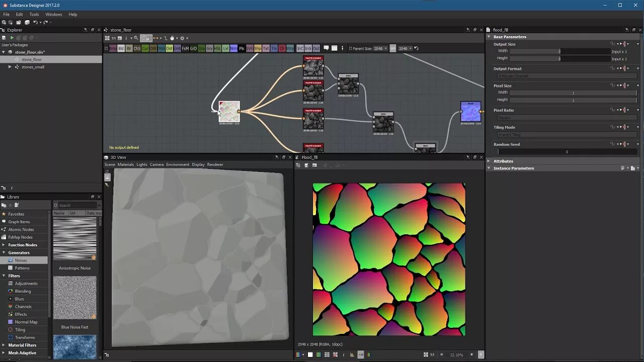The image size is (644, 362).
Task: Toggle 1:1 zoom in the 2D view
Action: (x=432, y=354)
